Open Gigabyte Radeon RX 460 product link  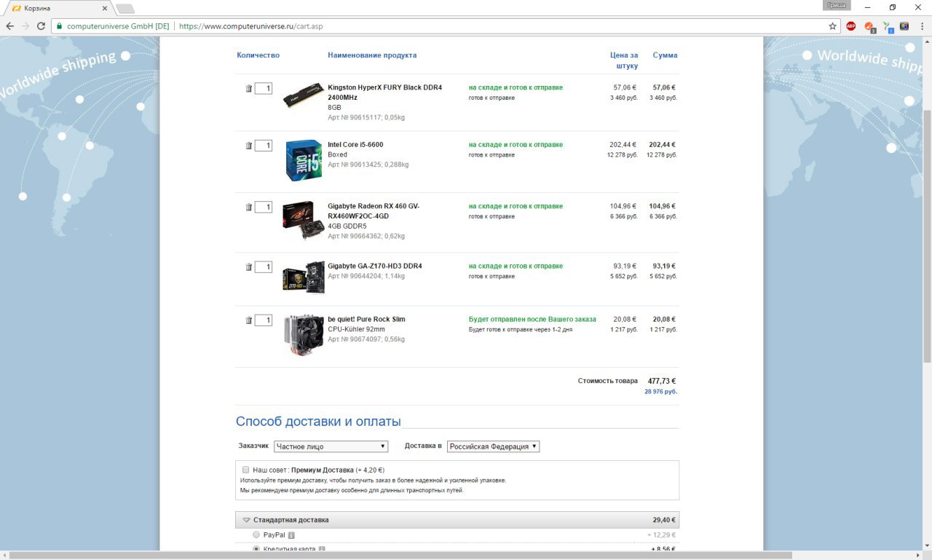click(374, 211)
